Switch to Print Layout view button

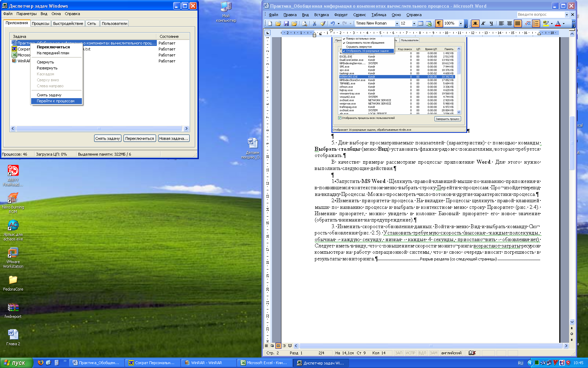pyautogui.click(x=278, y=346)
